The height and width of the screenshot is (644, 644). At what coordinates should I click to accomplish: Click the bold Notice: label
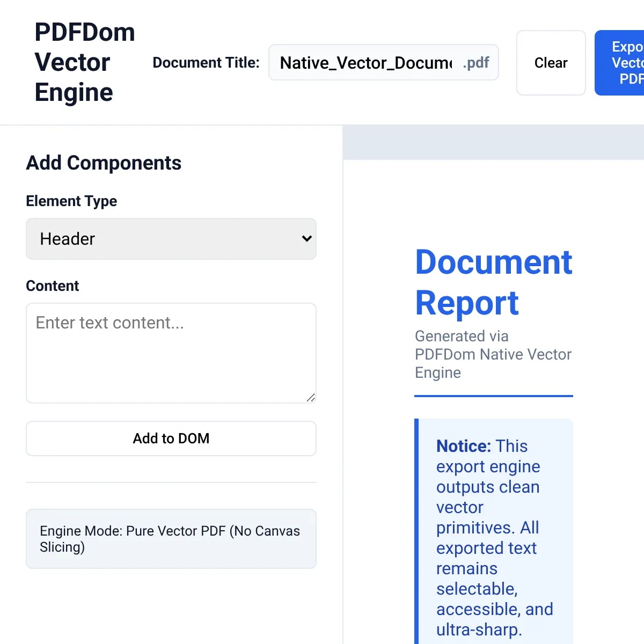pos(464,446)
